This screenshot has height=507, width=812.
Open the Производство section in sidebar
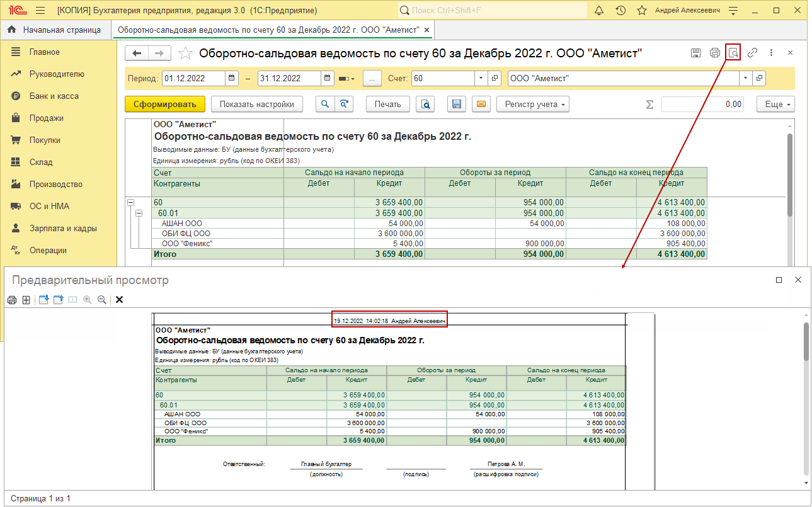pyautogui.click(x=55, y=184)
